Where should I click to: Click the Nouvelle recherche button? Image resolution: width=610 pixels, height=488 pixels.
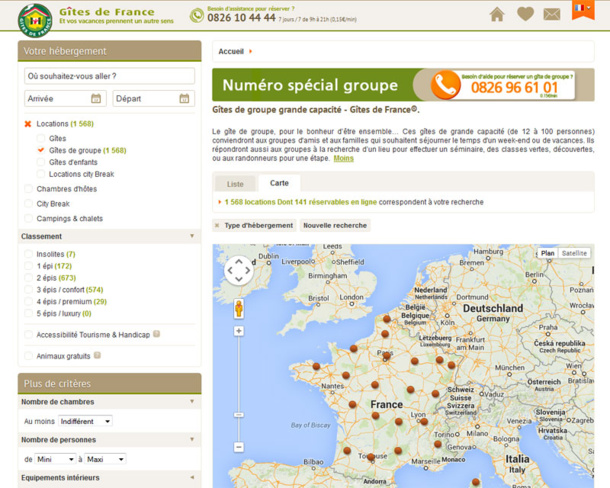[x=335, y=225]
